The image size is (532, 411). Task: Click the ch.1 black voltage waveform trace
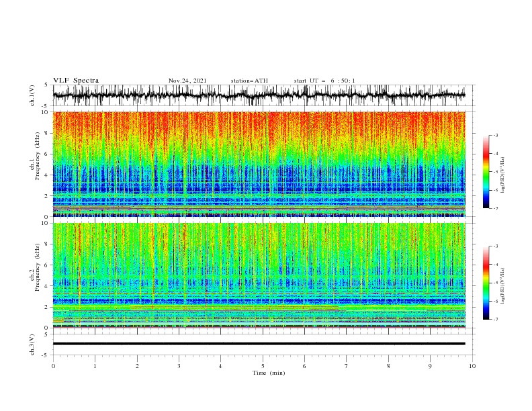(259, 95)
